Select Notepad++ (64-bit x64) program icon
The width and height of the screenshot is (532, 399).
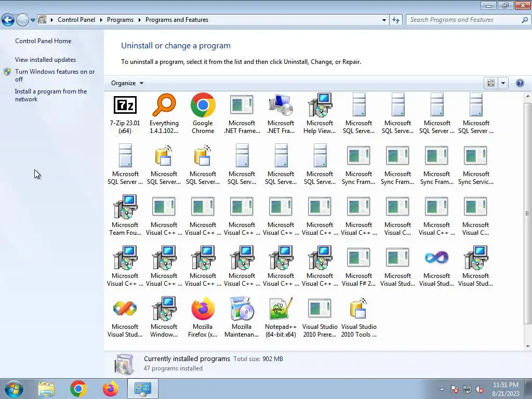click(281, 317)
